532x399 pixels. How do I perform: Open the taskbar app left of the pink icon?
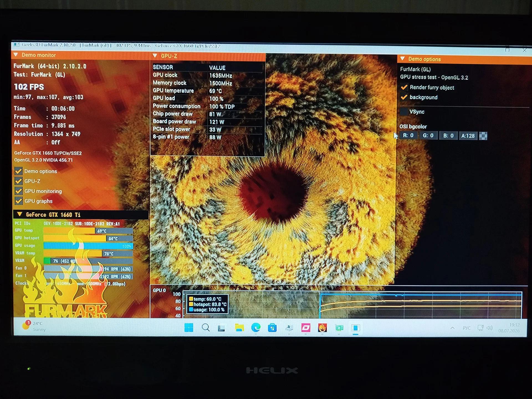[289, 328]
